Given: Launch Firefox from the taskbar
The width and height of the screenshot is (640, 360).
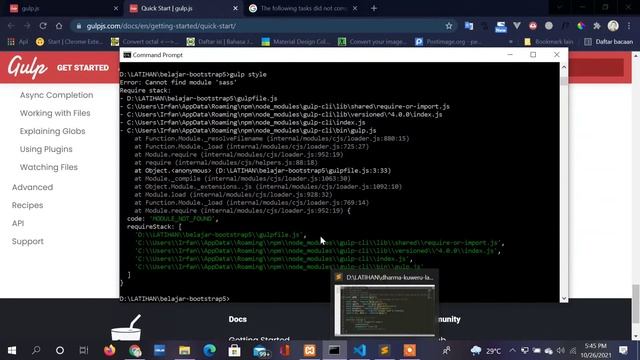Looking at the screenshot, I should 109,350.
